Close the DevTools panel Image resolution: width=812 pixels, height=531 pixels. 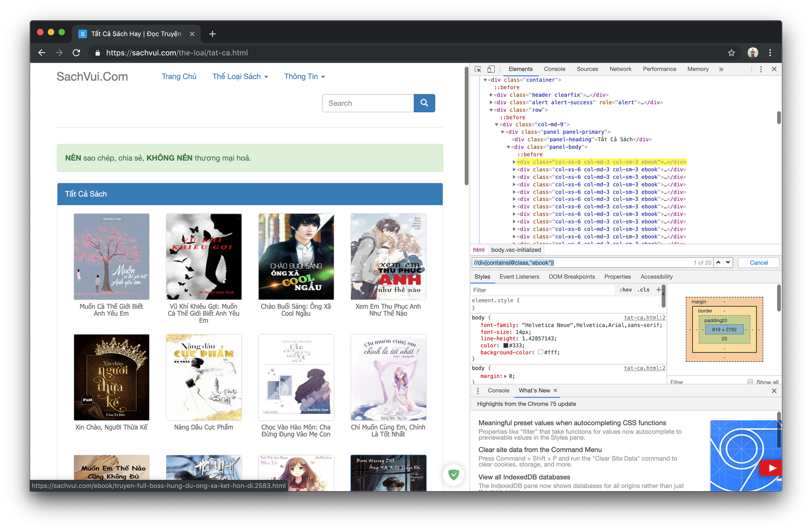pos(774,69)
